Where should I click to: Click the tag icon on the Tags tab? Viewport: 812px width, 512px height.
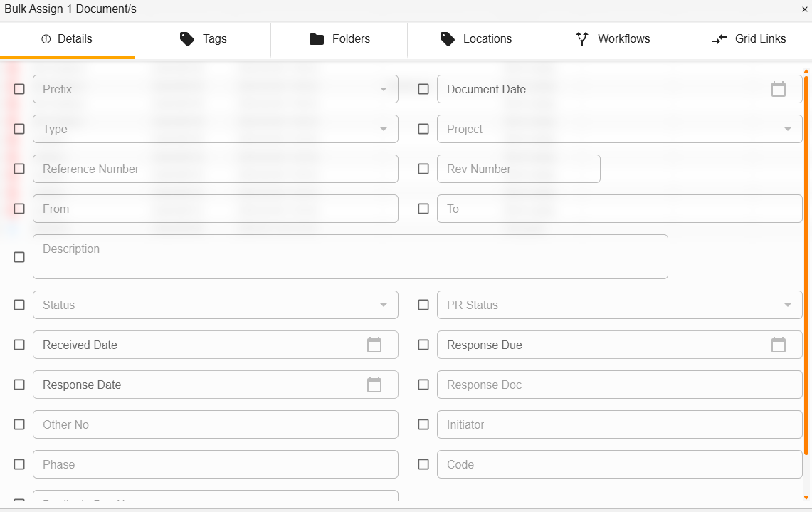pos(186,39)
